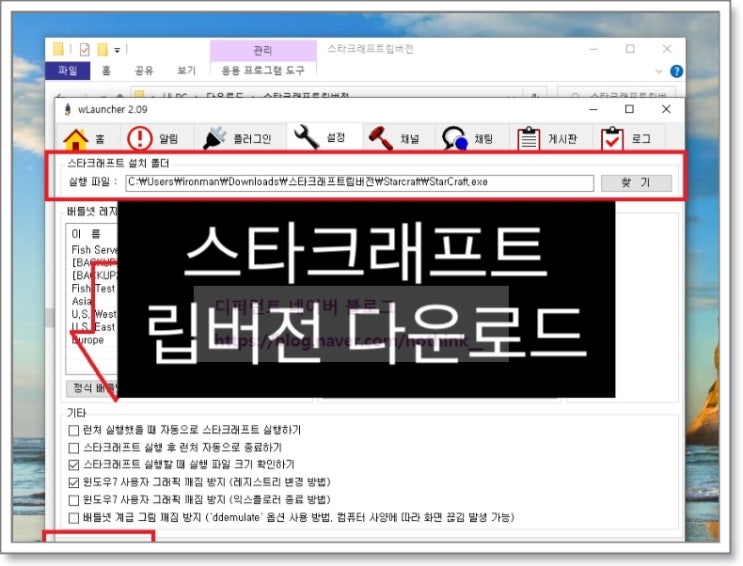Enable auto-close launcher after StarCraft runs
This screenshot has width=743, height=566.
pyautogui.click(x=73, y=448)
